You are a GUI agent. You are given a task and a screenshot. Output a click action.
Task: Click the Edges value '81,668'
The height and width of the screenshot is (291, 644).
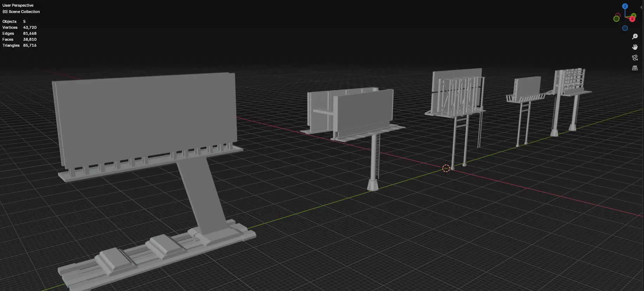30,33
